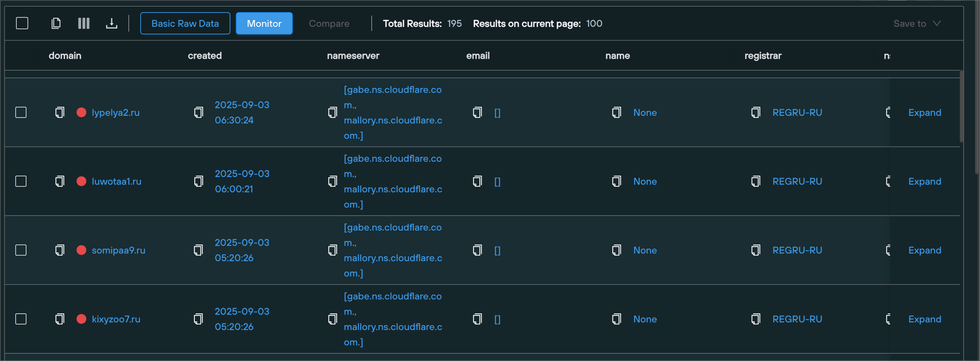980x361 pixels.
Task: Sort by the name column header
Action: pos(617,55)
